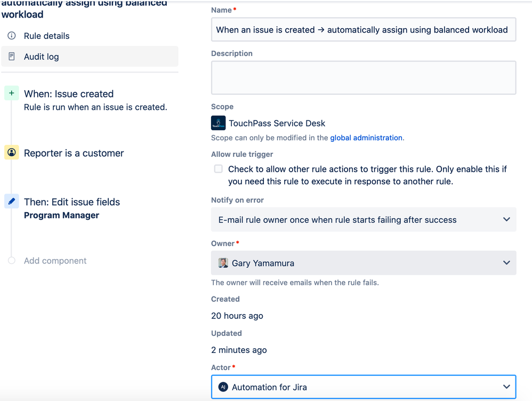Click the Rule details info icon

[12, 36]
